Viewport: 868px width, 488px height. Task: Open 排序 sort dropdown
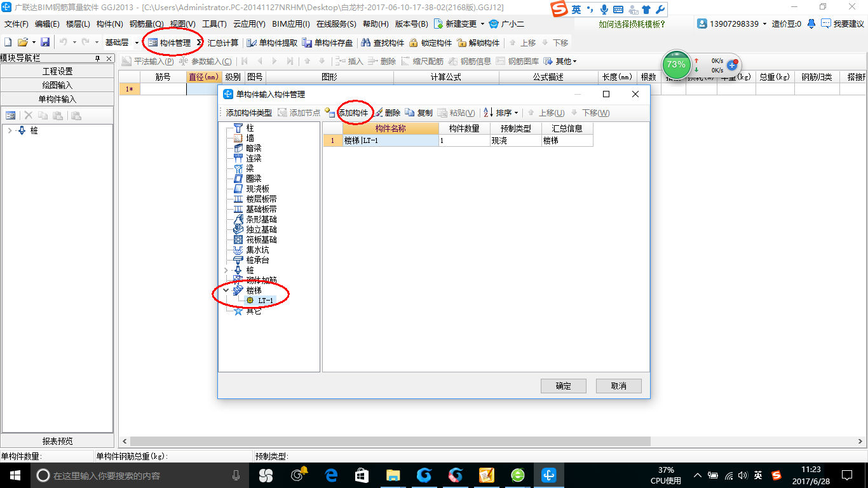[x=501, y=112]
